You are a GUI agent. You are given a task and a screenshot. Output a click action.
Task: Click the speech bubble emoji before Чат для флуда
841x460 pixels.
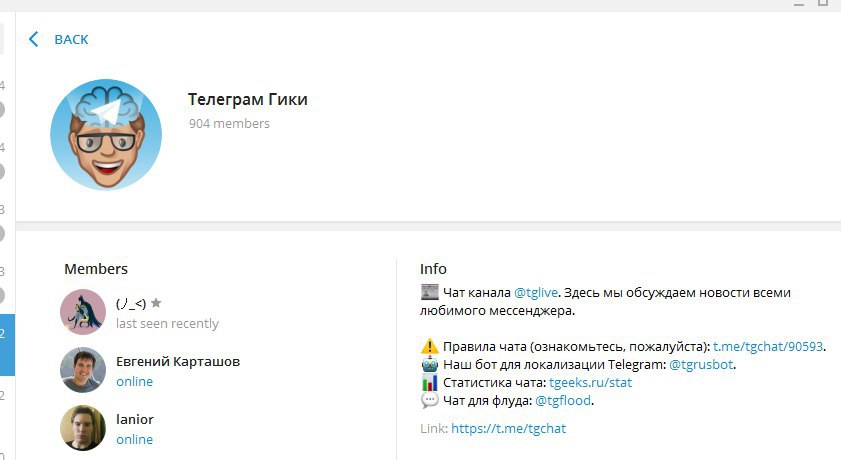coord(430,400)
